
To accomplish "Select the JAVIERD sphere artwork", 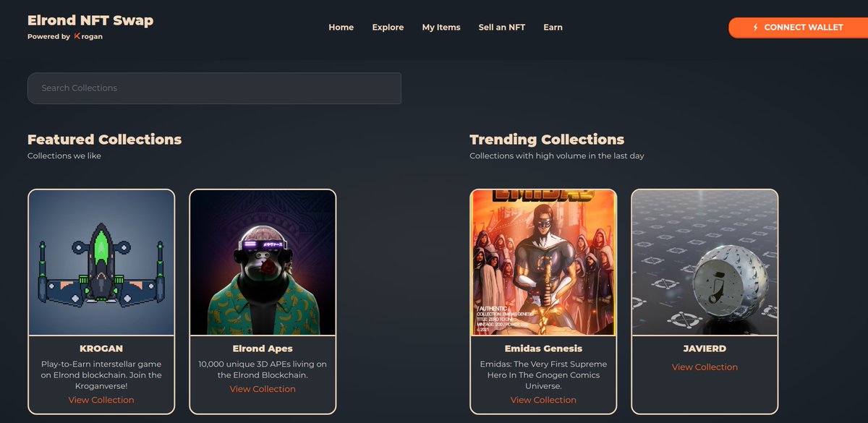I will point(705,262).
